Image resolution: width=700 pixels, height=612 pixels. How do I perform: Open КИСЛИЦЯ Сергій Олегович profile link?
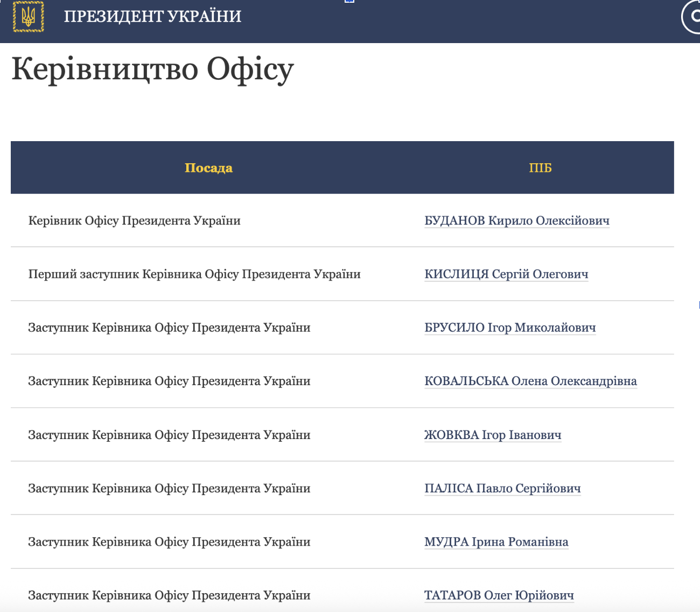tap(506, 274)
